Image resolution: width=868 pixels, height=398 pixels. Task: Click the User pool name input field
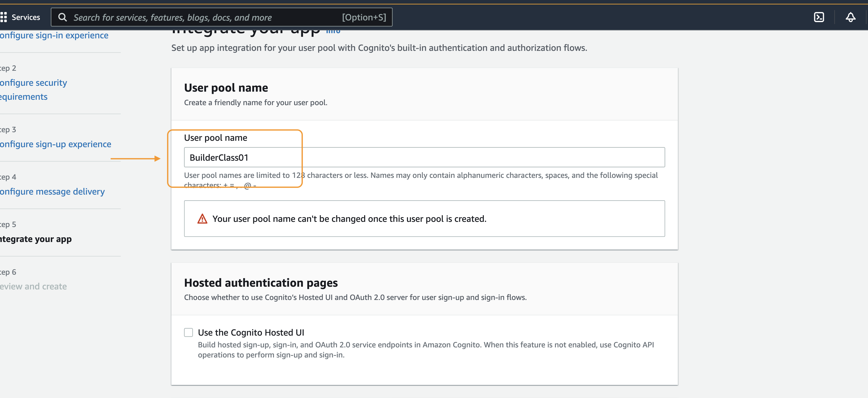coord(424,157)
